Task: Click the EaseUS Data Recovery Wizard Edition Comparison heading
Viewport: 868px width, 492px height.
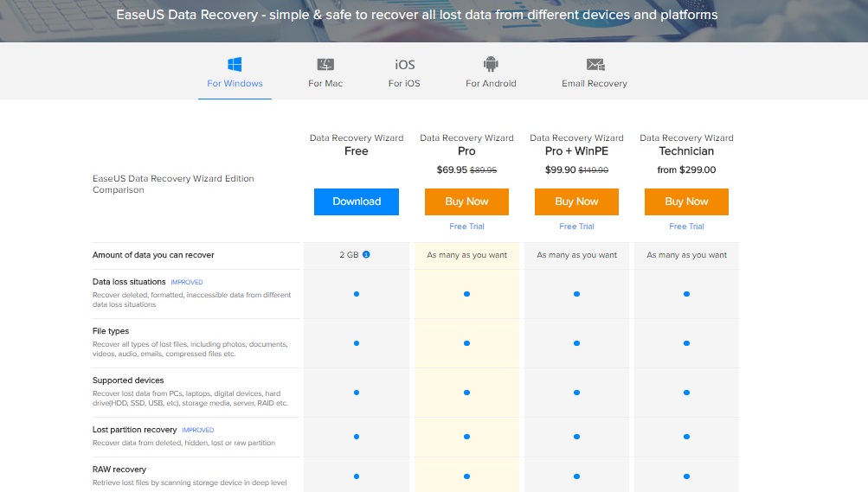Action: coord(173,184)
